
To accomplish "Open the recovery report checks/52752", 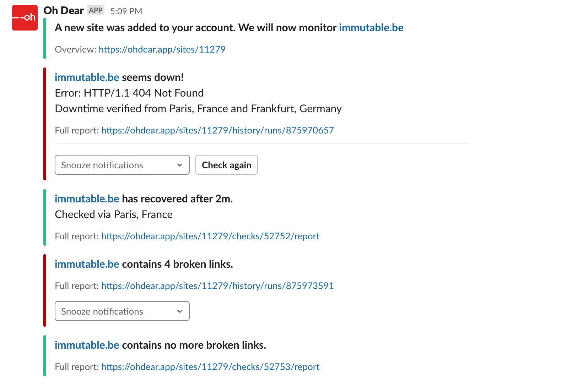I will (210, 236).
